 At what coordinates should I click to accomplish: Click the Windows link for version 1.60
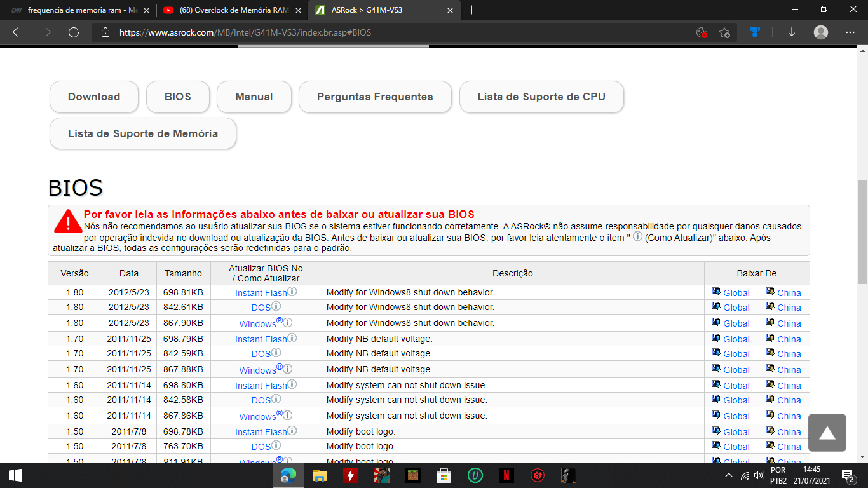tap(257, 416)
